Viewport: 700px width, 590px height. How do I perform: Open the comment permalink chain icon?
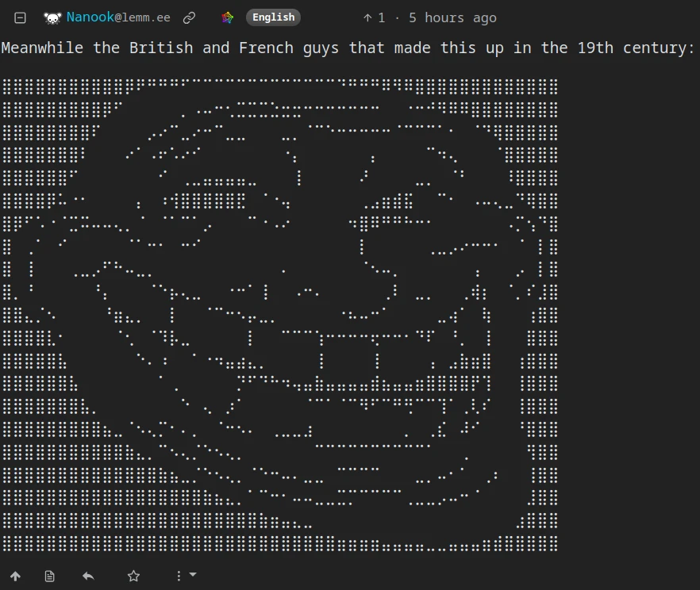(189, 17)
